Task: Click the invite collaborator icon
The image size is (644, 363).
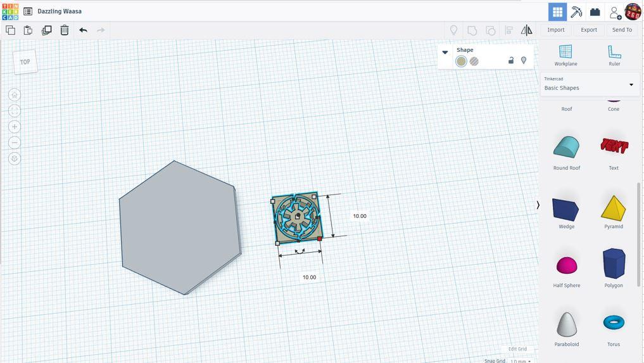Action: point(615,12)
